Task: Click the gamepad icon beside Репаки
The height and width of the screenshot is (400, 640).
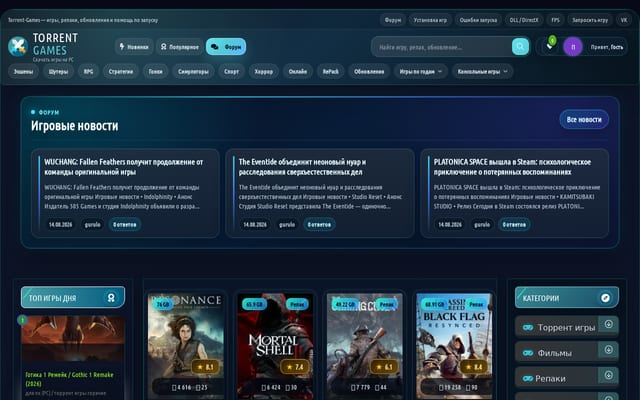Action: (x=528, y=378)
